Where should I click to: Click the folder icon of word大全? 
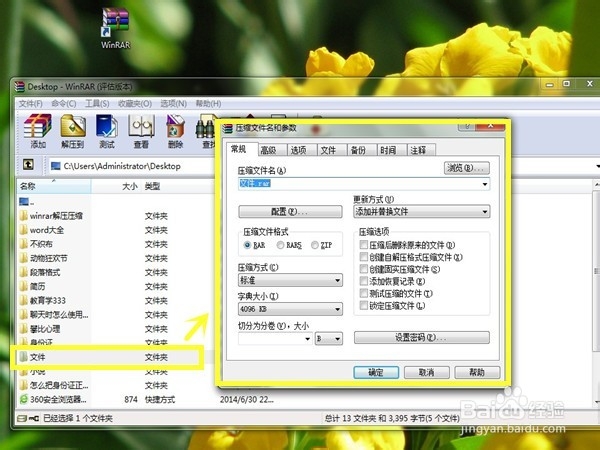tap(24, 230)
